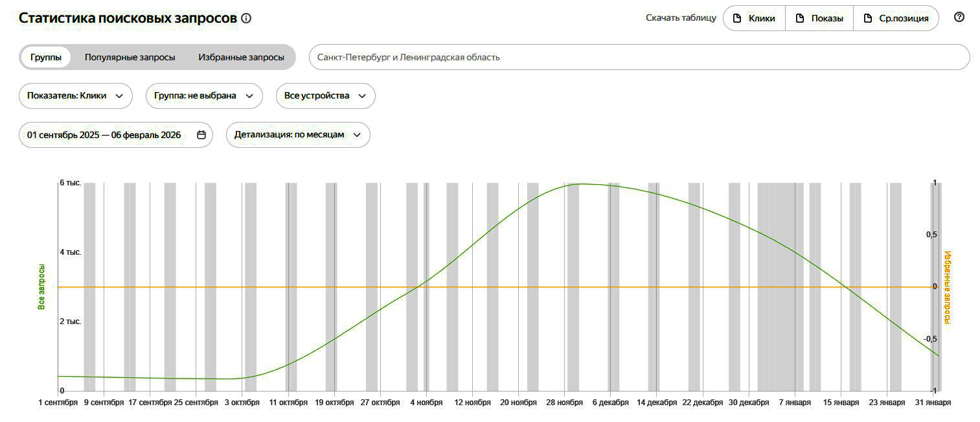This screenshot has width=980, height=422.
Task: Click the 28 ноября label on the chart axis
Action: [x=565, y=403]
